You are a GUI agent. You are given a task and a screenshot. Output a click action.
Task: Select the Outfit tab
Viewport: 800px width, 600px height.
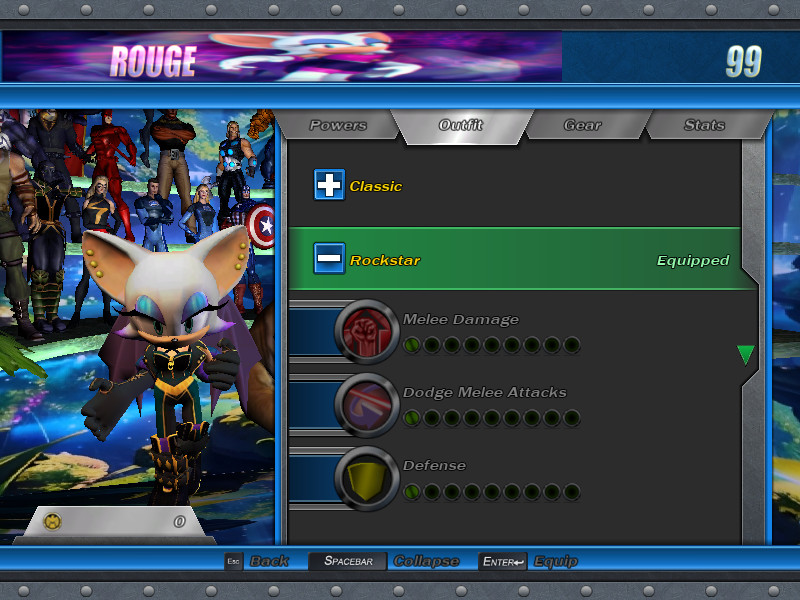[461, 126]
